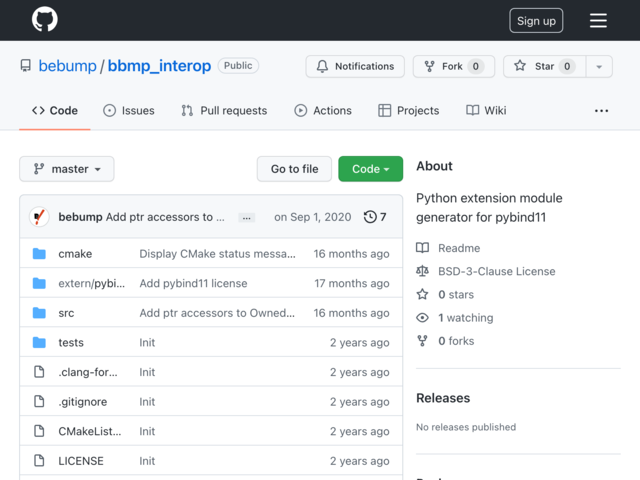Click the star icon next to 0 stars
This screenshot has height=480, width=640.
[422, 294]
